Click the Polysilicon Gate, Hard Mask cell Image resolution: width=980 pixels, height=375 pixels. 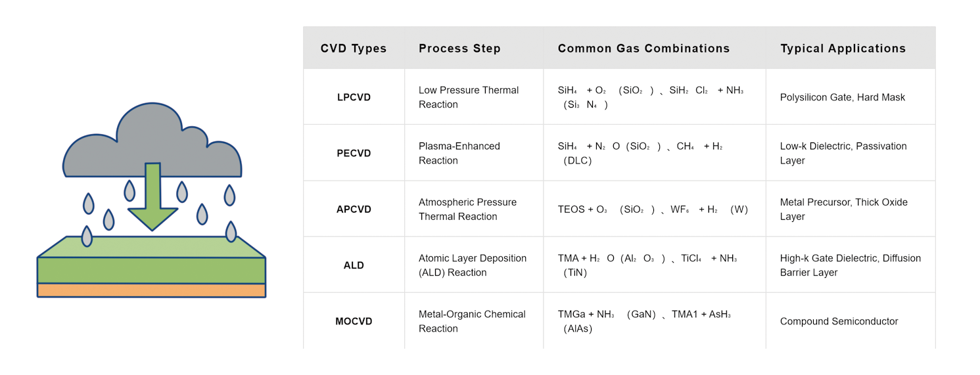tap(842, 97)
